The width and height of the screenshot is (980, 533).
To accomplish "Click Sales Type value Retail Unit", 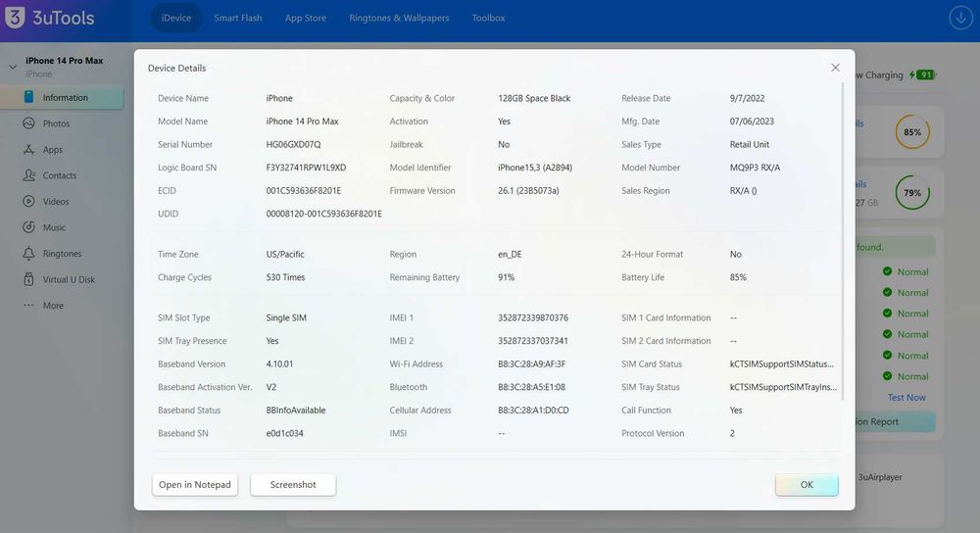I will (750, 144).
